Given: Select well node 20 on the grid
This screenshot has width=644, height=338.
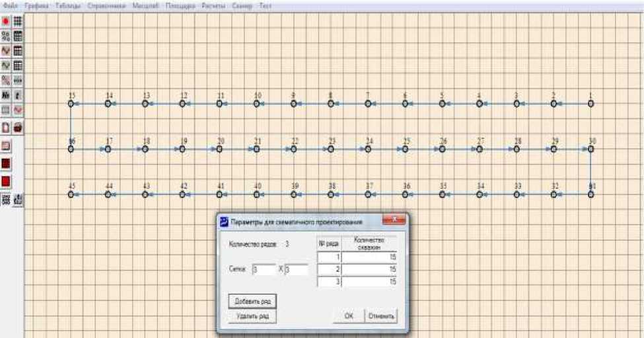Looking at the screenshot, I should [x=219, y=149].
